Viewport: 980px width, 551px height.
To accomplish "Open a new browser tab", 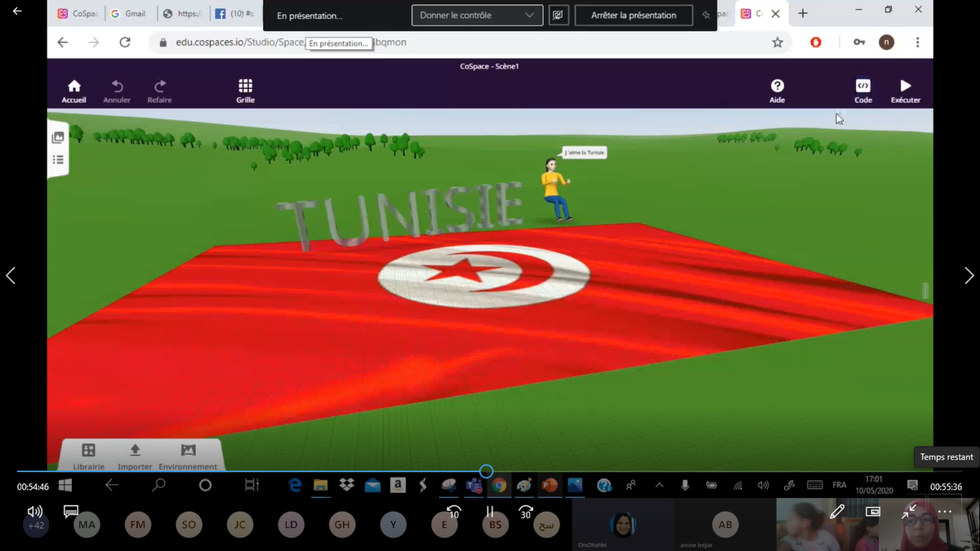I will click(803, 14).
